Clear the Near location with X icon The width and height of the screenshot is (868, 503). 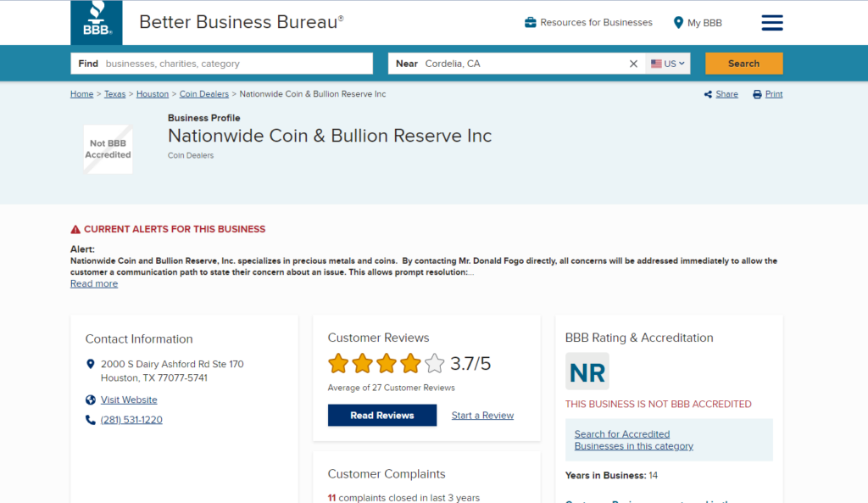(x=633, y=64)
